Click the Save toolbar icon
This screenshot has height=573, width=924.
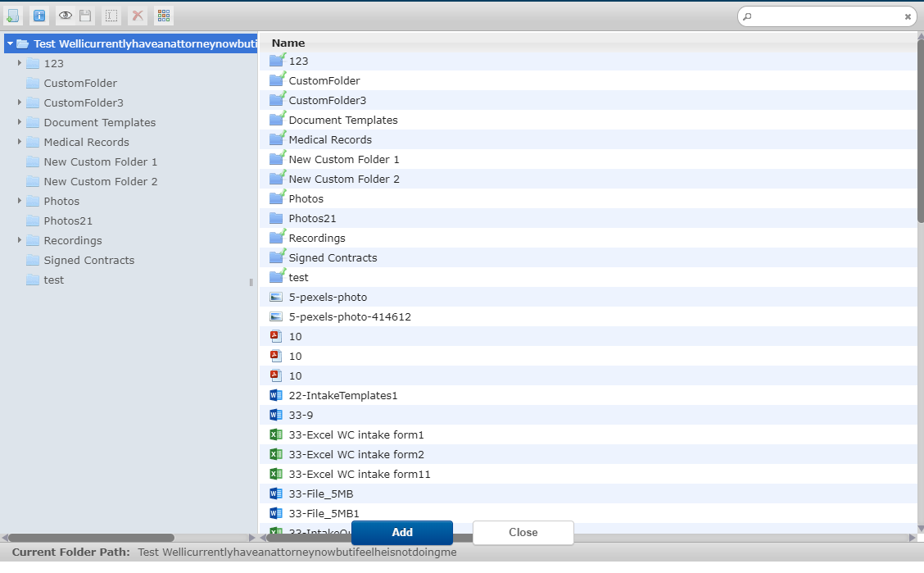coord(85,15)
